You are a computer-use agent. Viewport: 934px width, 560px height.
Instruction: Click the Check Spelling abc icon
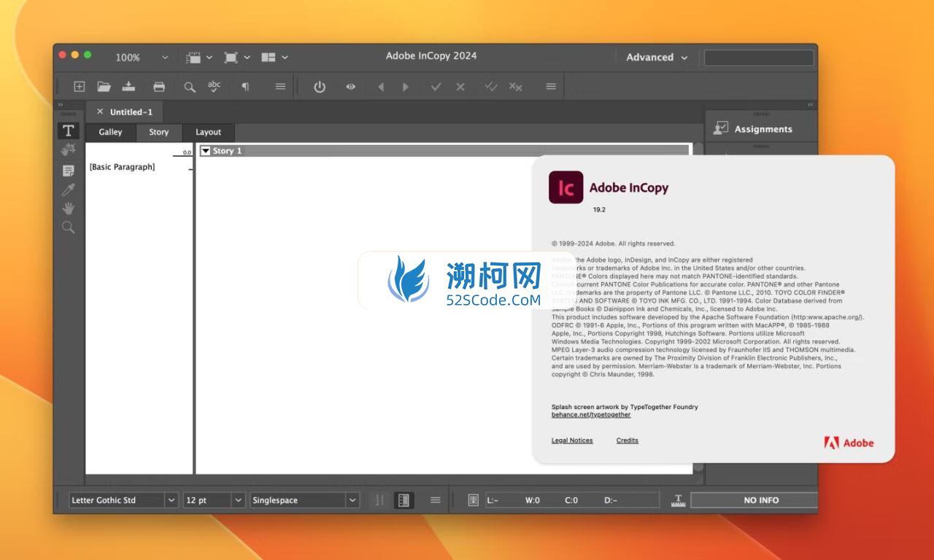tap(214, 86)
